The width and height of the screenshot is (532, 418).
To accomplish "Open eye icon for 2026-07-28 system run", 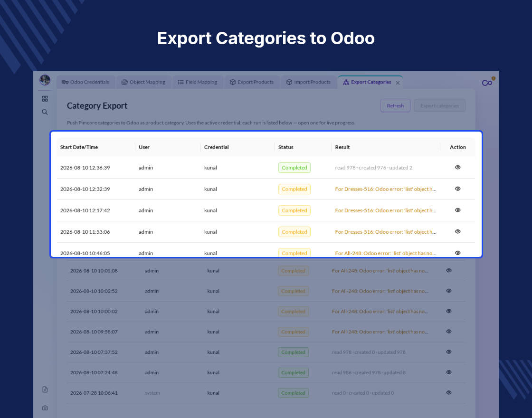I will [x=449, y=392].
